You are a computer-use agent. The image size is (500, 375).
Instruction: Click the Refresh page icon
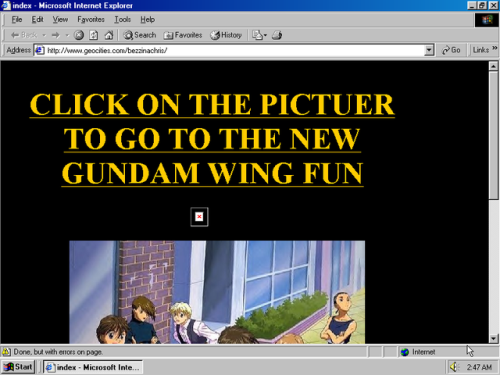coord(94,35)
